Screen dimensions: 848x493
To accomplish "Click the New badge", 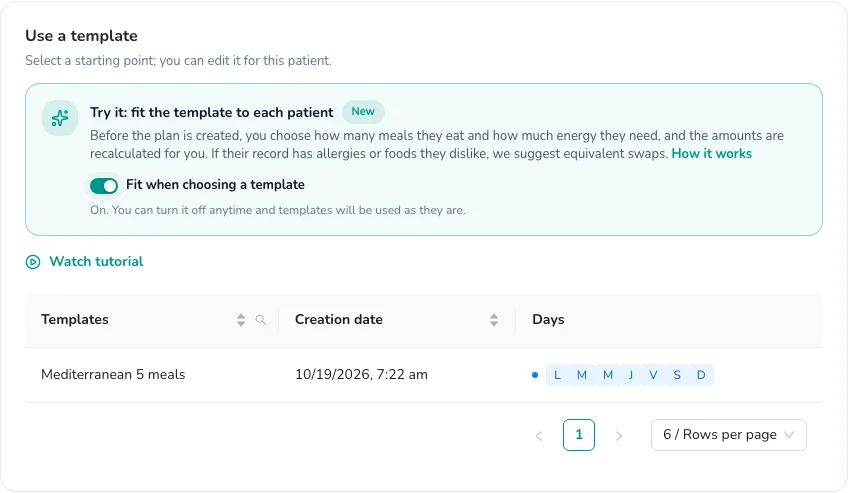I will click(363, 111).
